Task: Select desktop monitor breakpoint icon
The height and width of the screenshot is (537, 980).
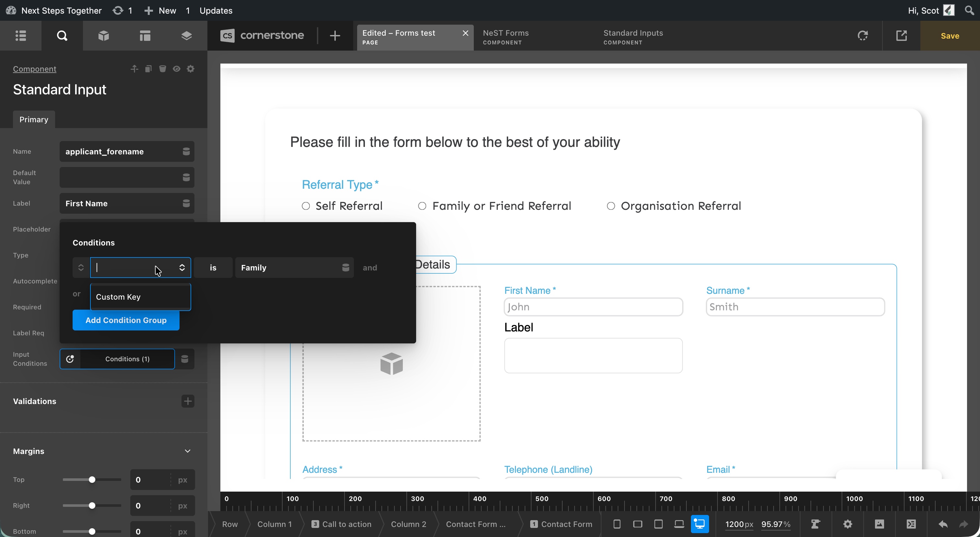Action: coord(700,524)
